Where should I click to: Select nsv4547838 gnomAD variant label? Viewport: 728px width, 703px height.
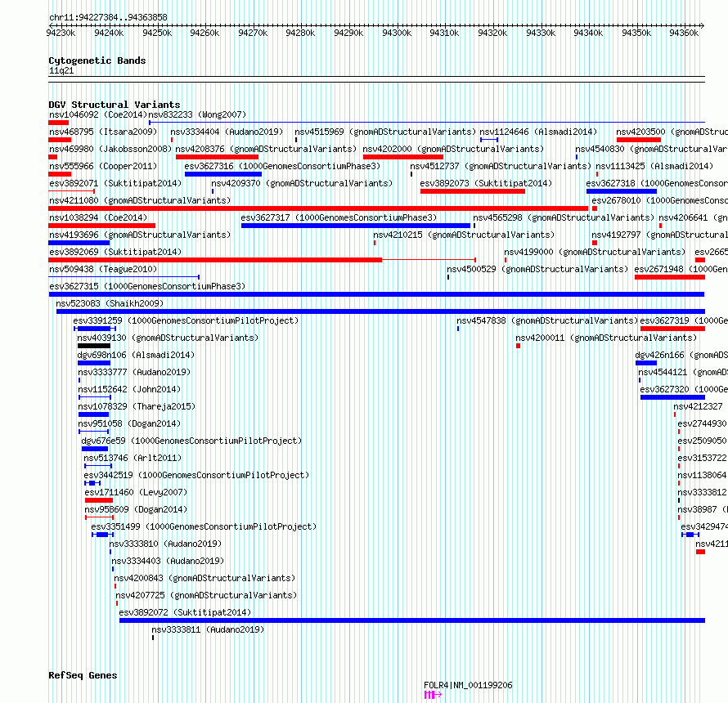tap(547, 320)
